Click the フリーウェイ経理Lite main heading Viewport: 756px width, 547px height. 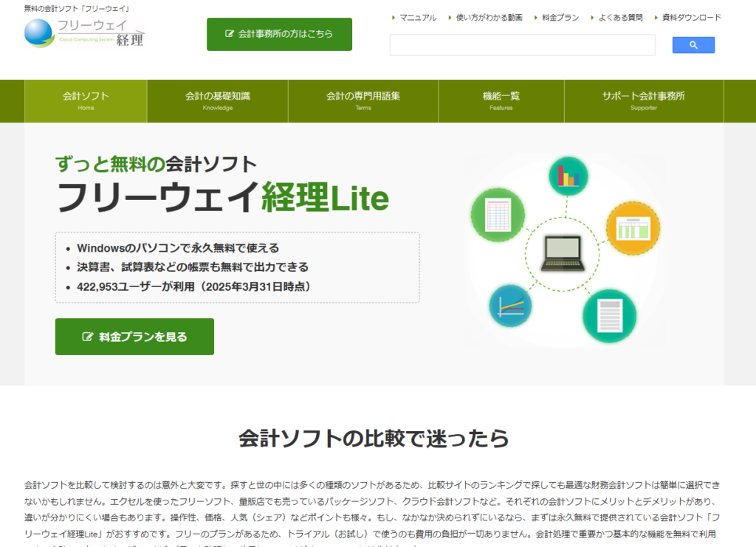point(223,198)
